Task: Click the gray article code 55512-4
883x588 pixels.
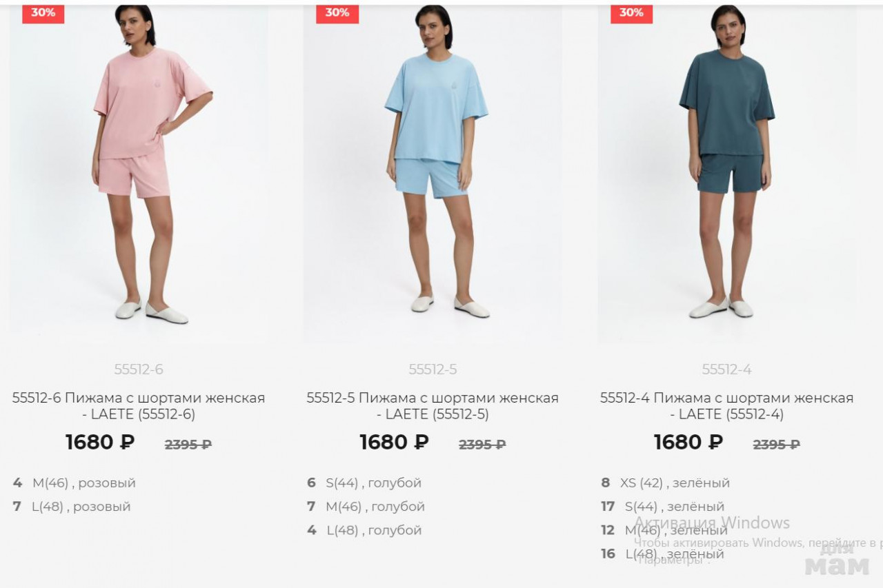Action: coord(727,369)
